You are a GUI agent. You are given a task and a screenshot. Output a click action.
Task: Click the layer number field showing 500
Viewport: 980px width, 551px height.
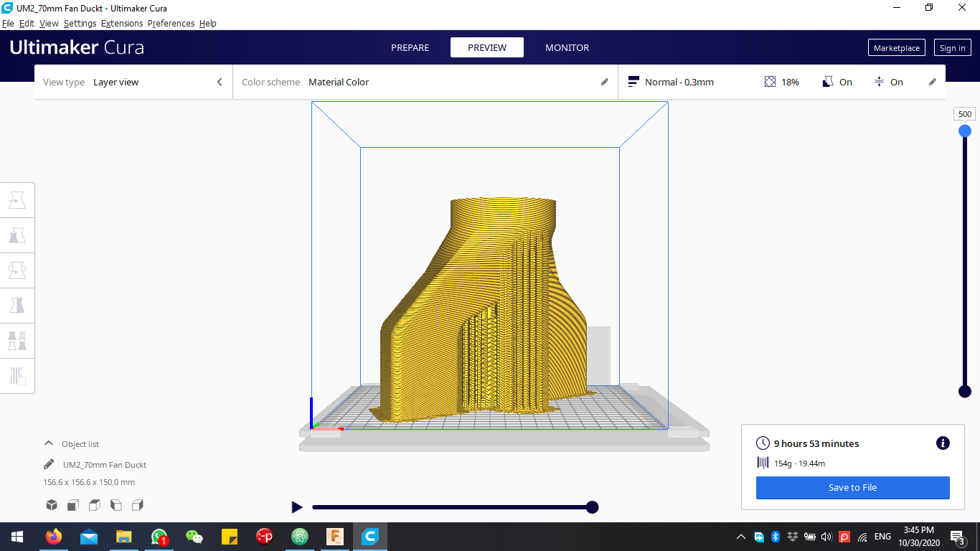coord(965,114)
